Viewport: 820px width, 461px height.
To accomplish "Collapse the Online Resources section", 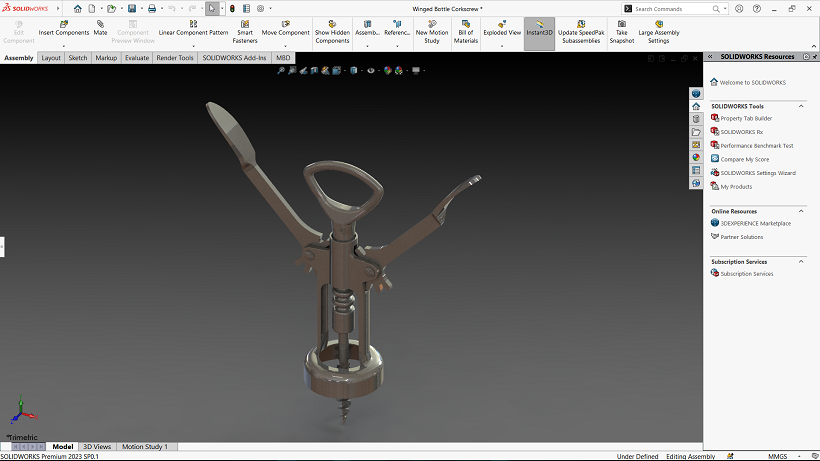I will point(801,211).
